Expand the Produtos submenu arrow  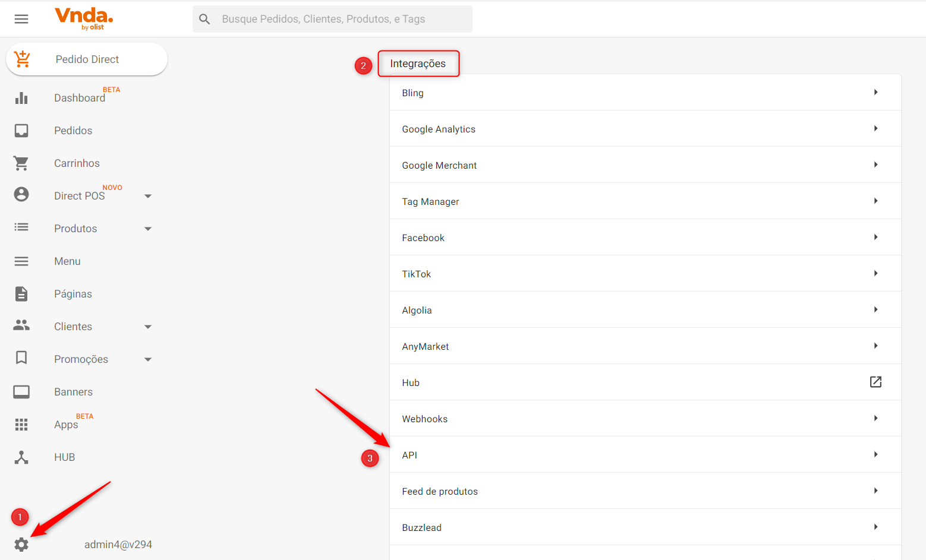coord(148,229)
